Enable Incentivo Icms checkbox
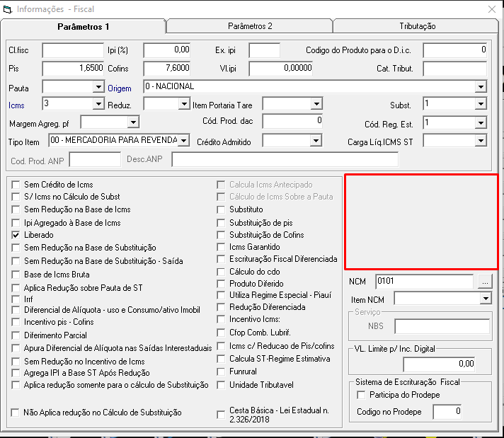This screenshot has width=504, height=438. click(221, 319)
